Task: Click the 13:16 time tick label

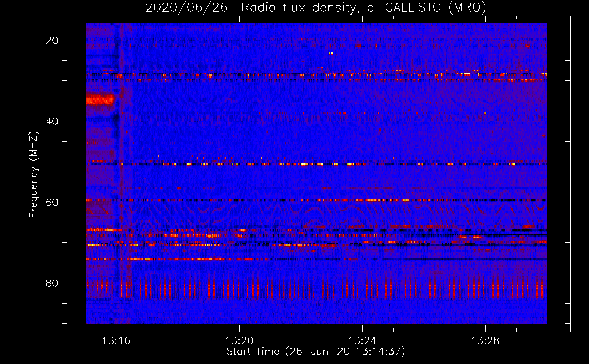Action: 116,341
